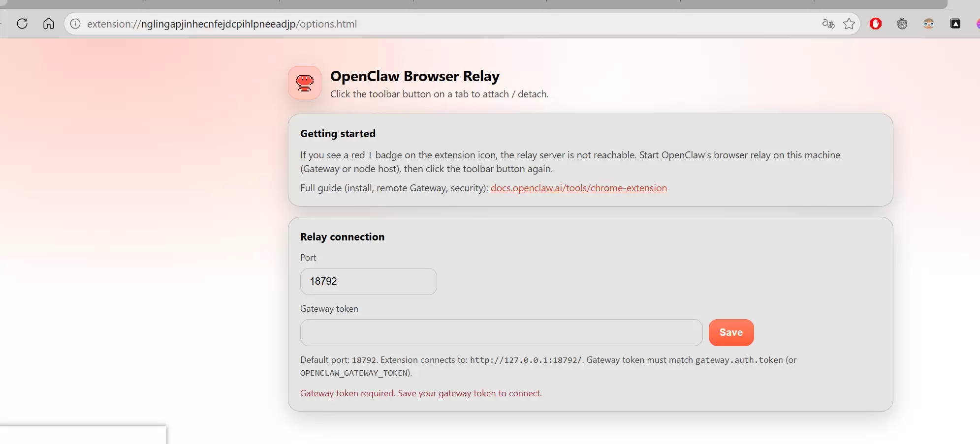Click the 'Relay connection' section heading
Screen dimensions: 980x444
(342, 237)
